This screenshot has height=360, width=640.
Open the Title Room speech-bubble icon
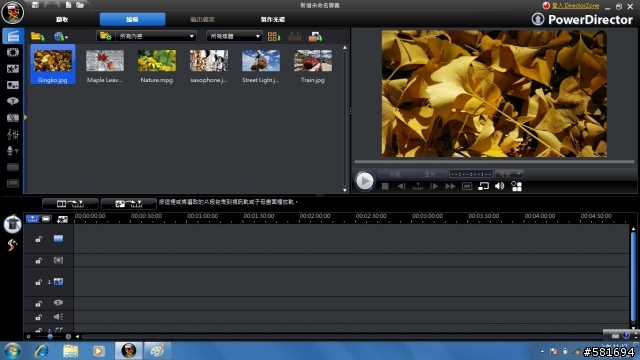[13, 101]
